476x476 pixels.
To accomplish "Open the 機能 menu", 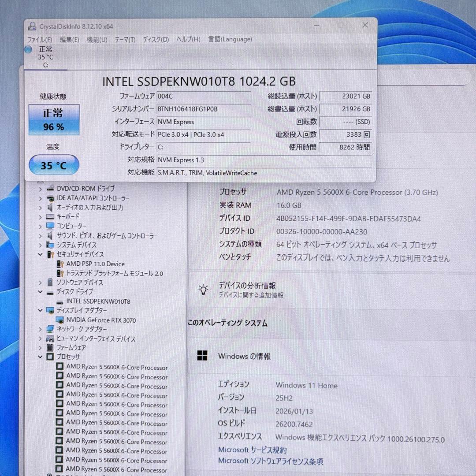I will pyautogui.click(x=97, y=39).
